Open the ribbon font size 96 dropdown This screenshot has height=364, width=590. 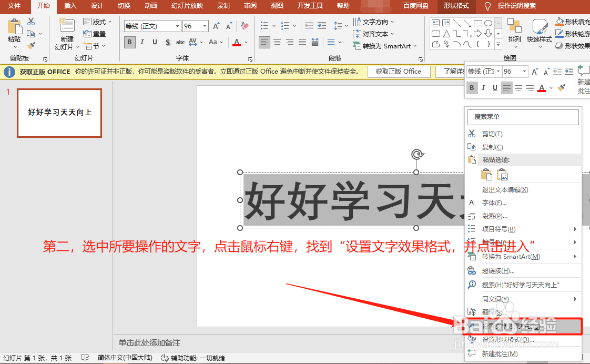[x=205, y=26]
